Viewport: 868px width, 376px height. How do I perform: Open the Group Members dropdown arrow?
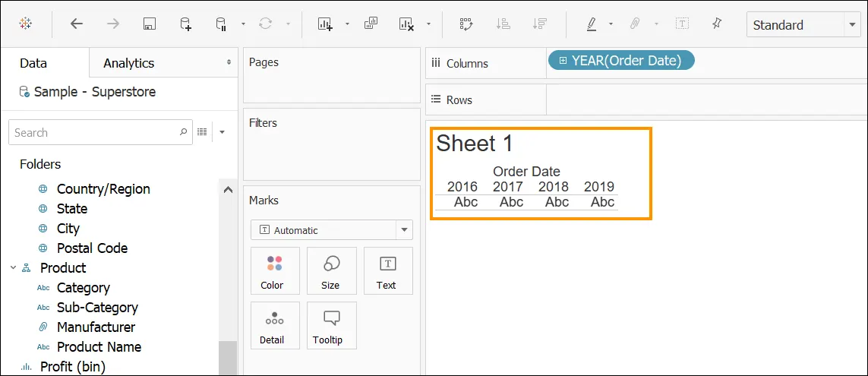[657, 24]
